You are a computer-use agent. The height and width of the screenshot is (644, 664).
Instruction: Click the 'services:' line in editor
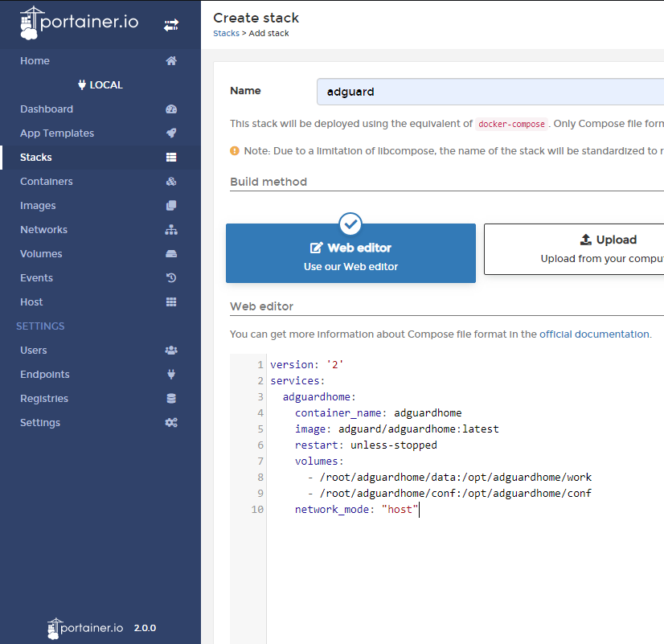pos(297,380)
